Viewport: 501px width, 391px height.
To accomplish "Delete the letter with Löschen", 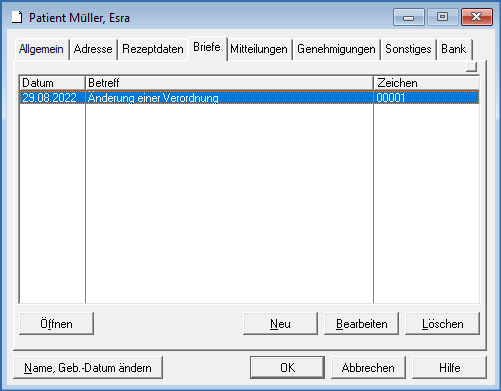I will coord(443,324).
